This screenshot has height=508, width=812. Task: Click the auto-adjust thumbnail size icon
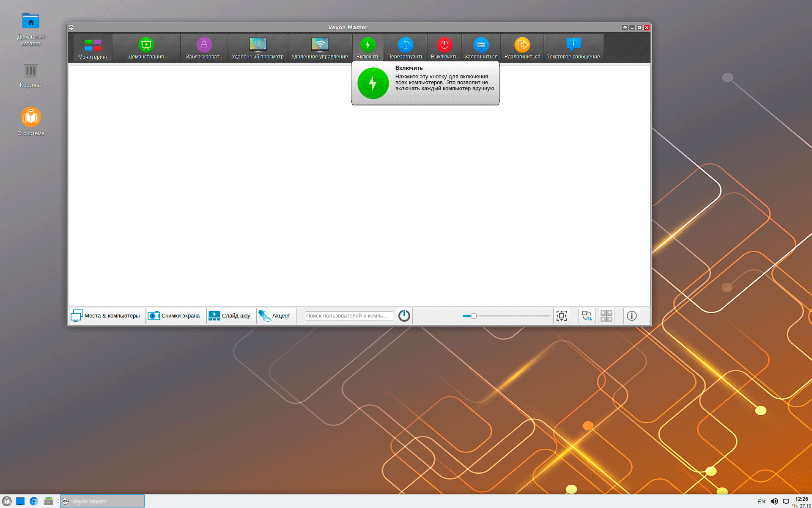[x=562, y=316]
